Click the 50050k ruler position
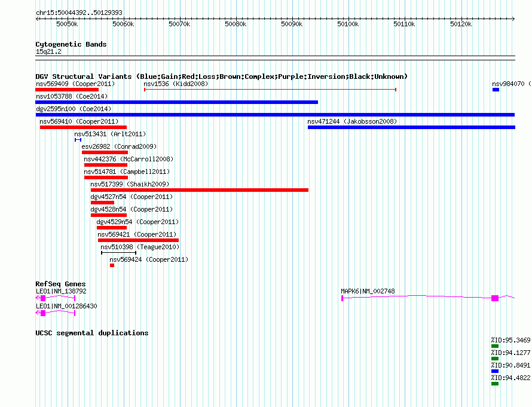 67,24
